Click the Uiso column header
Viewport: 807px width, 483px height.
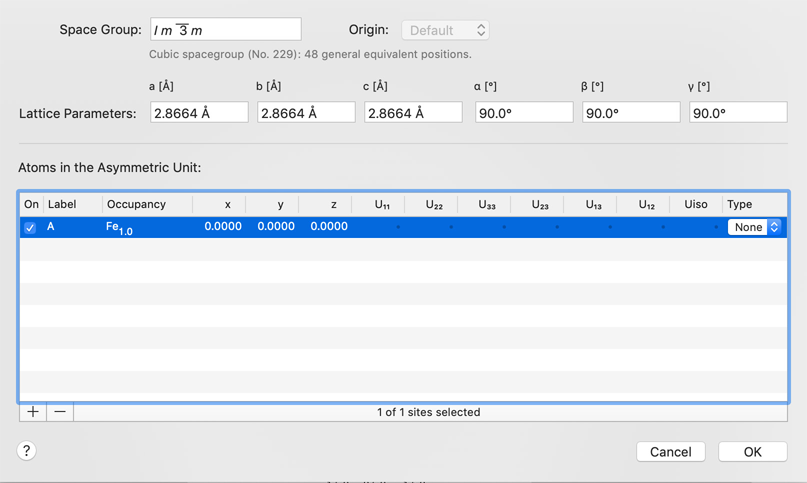(696, 204)
